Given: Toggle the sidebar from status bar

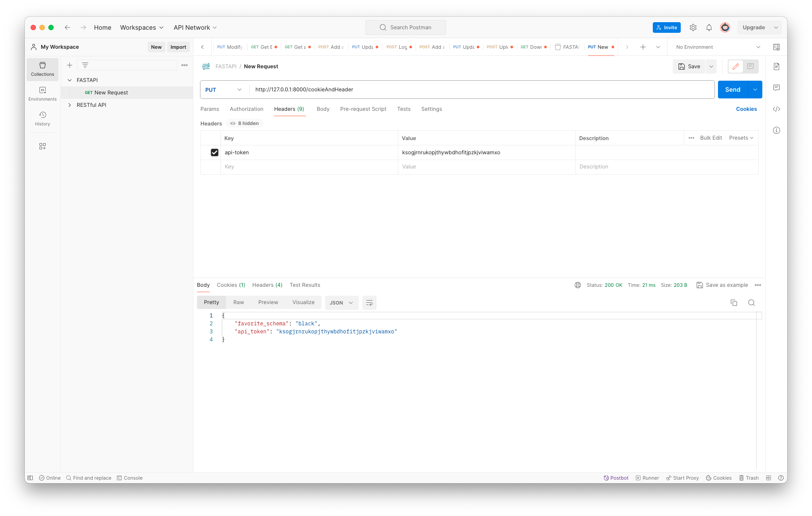Looking at the screenshot, I should click(x=30, y=478).
